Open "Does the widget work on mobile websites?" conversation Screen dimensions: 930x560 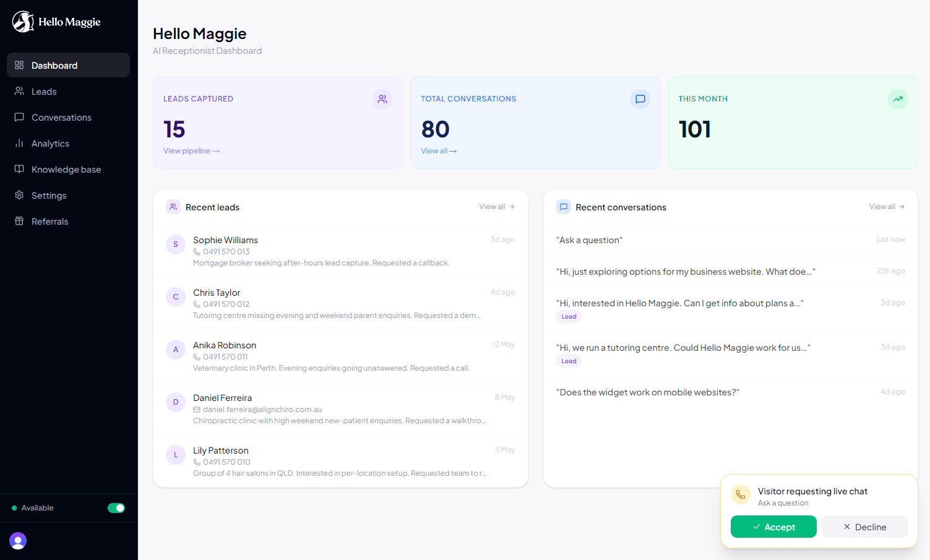pyautogui.click(x=730, y=392)
